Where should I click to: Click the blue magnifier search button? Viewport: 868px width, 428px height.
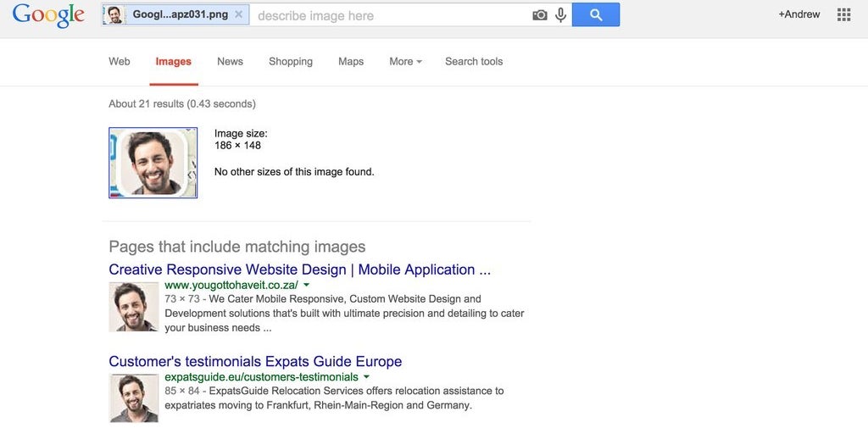click(596, 14)
